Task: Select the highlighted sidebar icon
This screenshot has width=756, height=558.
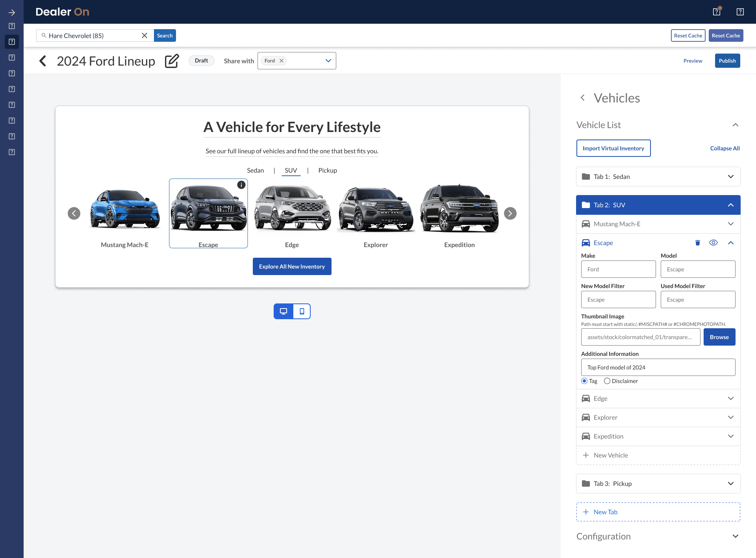Action: 12,42
